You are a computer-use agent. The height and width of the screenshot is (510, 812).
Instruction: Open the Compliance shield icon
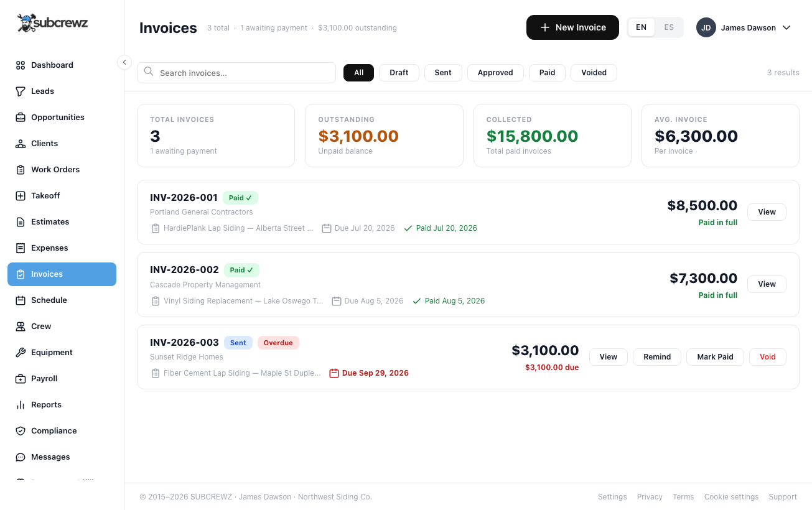click(x=21, y=431)
